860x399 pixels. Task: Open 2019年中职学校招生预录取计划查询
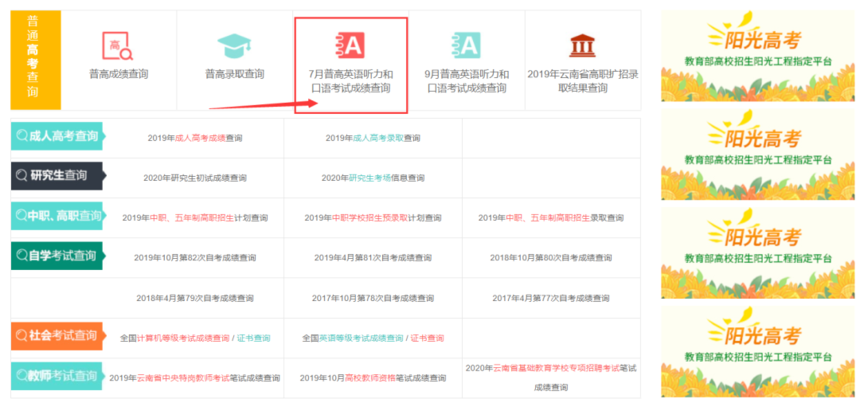373,218
